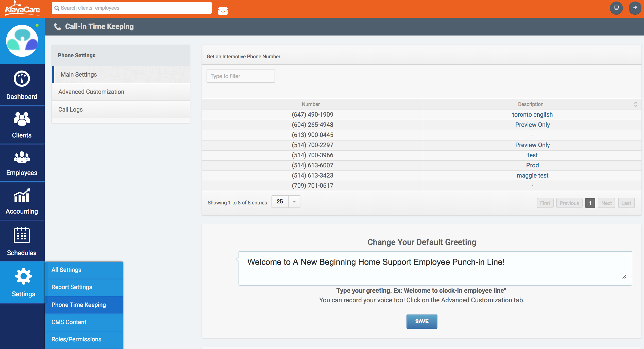
Task: Go to the Clients section icon
Action: coord(22,119)
